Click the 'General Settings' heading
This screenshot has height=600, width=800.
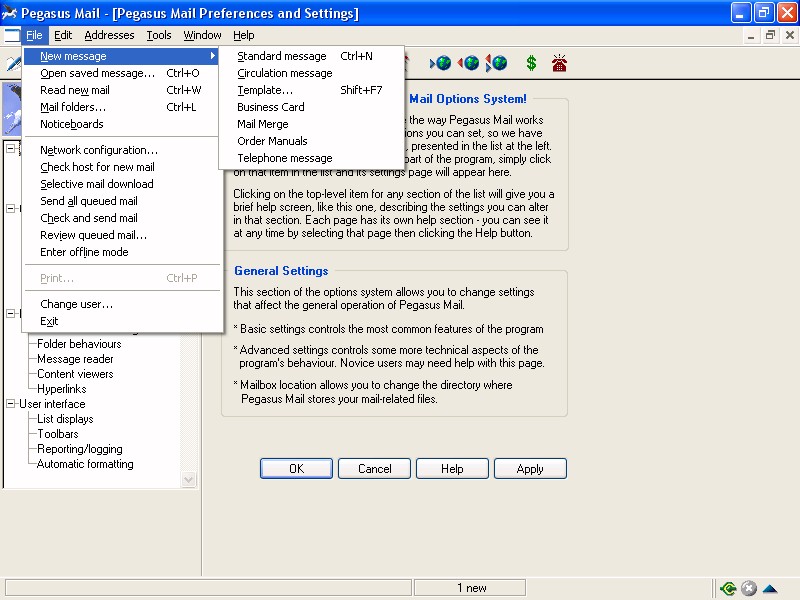point(281,271)
